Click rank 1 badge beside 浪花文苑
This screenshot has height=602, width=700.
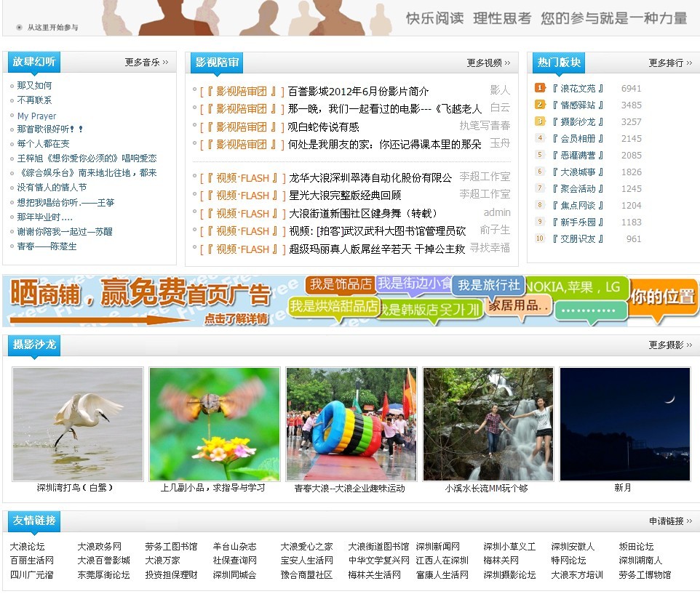[540, 88]
